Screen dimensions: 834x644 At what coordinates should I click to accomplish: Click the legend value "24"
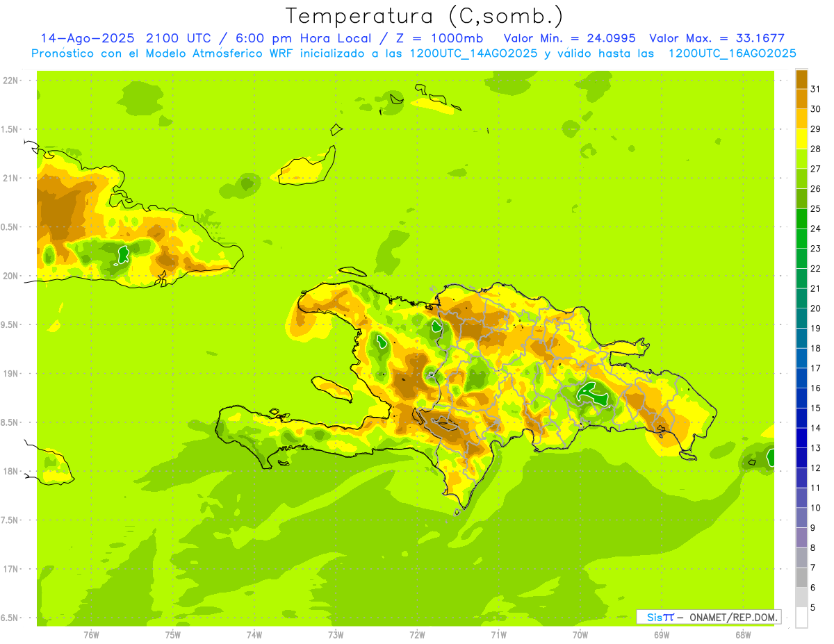(815, 229)
